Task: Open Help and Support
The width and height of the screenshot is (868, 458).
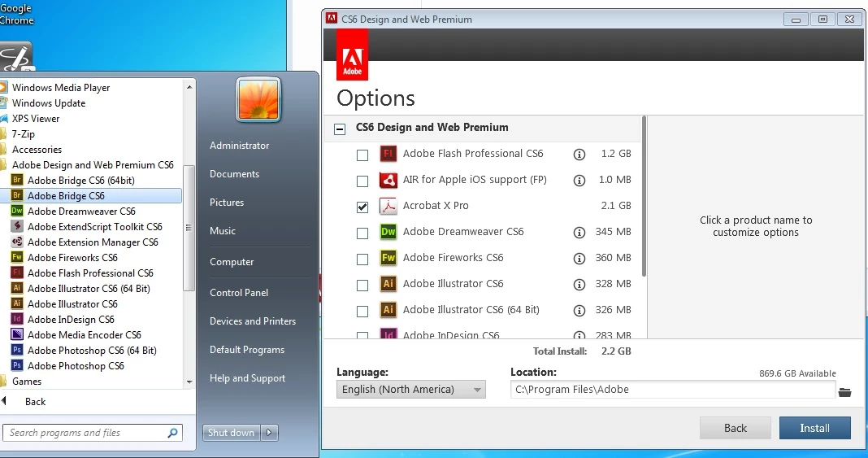Action: click(247, 378)
